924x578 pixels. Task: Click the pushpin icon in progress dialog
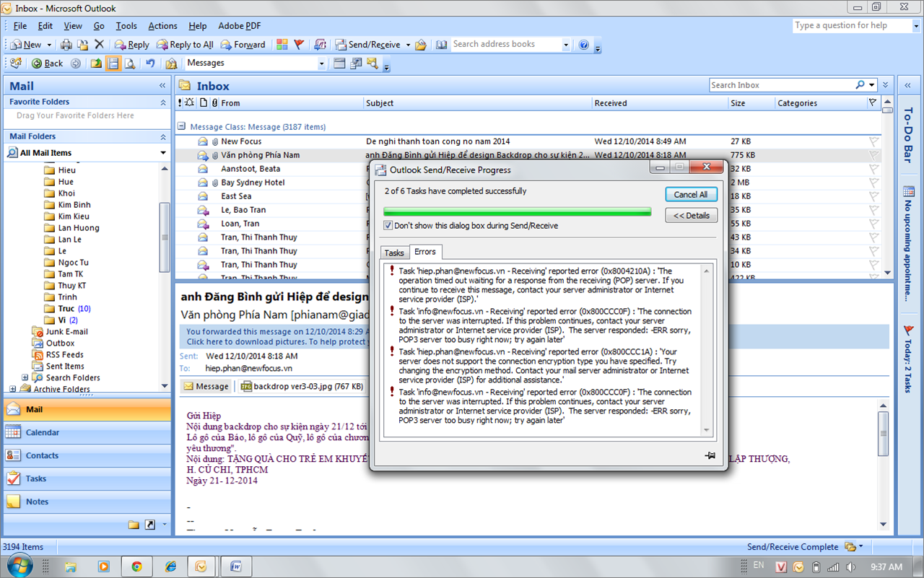pyautogui.click(x=710, y=455)
